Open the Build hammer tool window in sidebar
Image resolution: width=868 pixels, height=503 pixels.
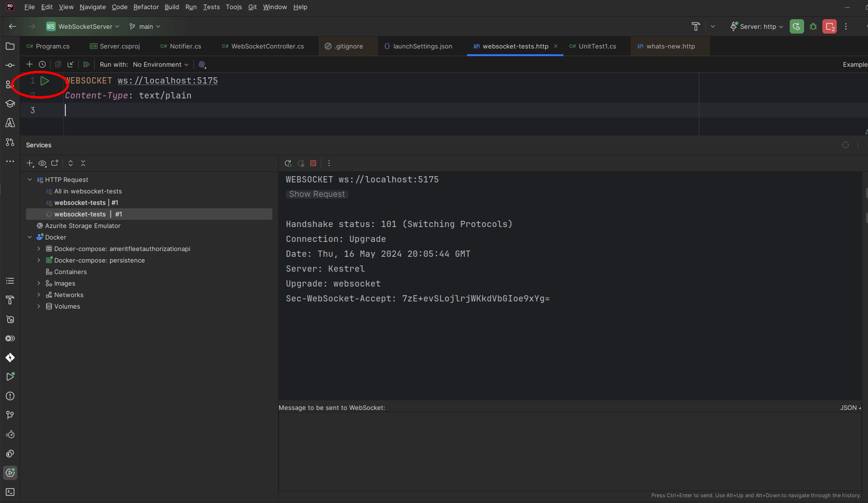coord(10,300)
